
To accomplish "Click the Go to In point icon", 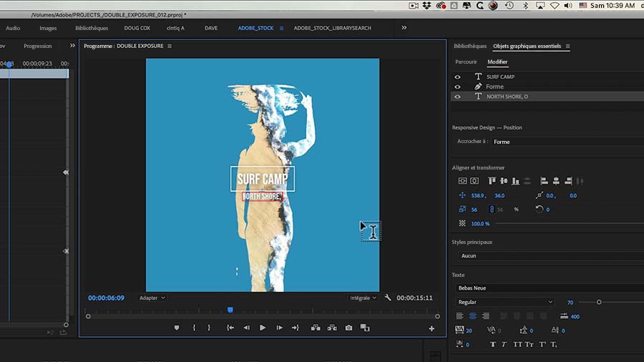I will click(230, 328).
